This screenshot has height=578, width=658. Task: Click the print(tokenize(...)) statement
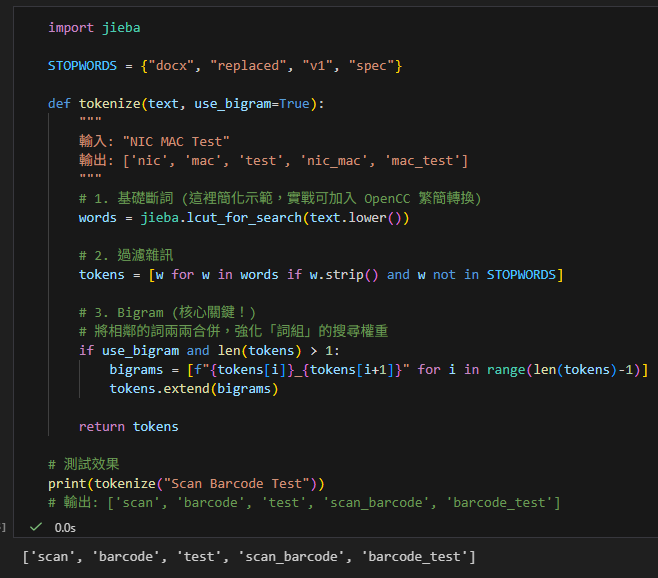[x=185, y=484]
